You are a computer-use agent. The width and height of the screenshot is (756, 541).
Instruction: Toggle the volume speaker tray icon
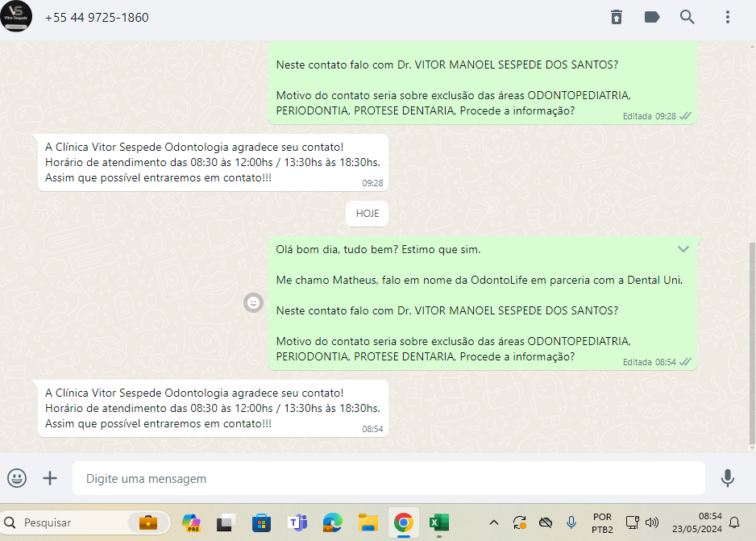[x=652, y=522]
